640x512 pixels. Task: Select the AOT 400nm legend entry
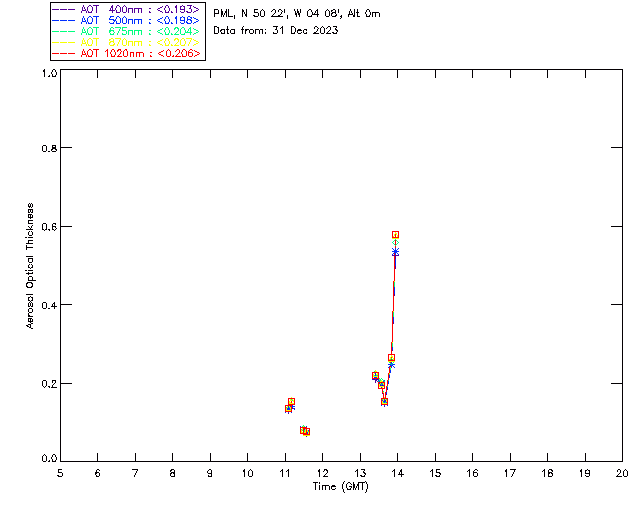click(x=126, y=9)
